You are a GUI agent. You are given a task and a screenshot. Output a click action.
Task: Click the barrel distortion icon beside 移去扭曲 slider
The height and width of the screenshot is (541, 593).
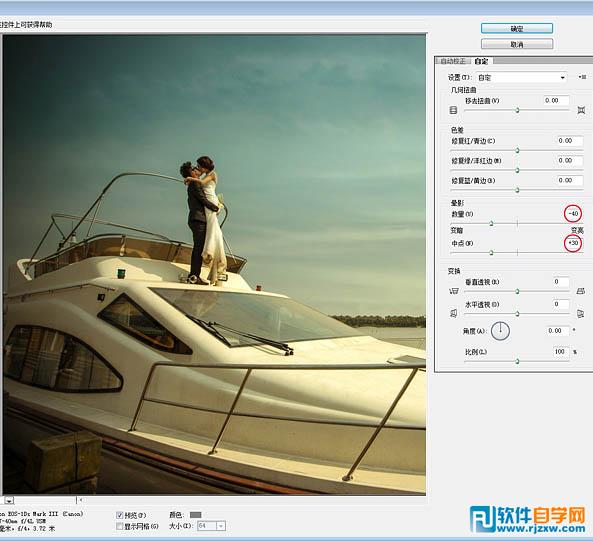pos(453,110)
